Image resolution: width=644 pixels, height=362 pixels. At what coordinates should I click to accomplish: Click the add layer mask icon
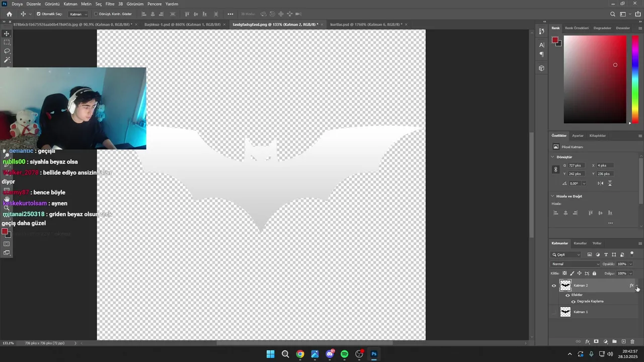coord(596,342)
